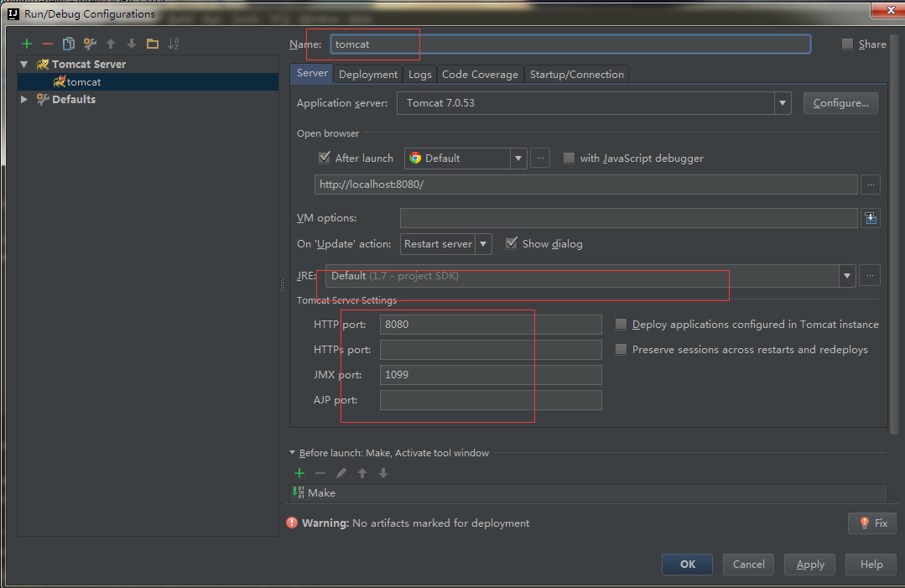Click AJP port field
Screen dimensions: 905x588
click(x=491, y=400)
